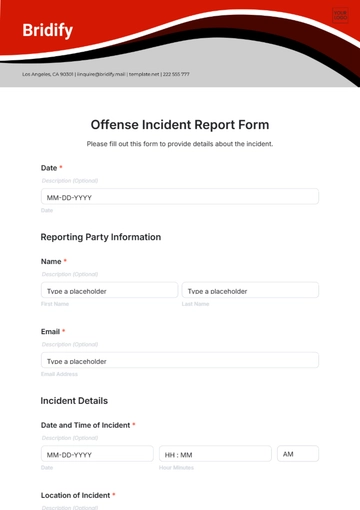Click the Last Name input field
Screen dimensions: 360x510
tap(250, 290)
